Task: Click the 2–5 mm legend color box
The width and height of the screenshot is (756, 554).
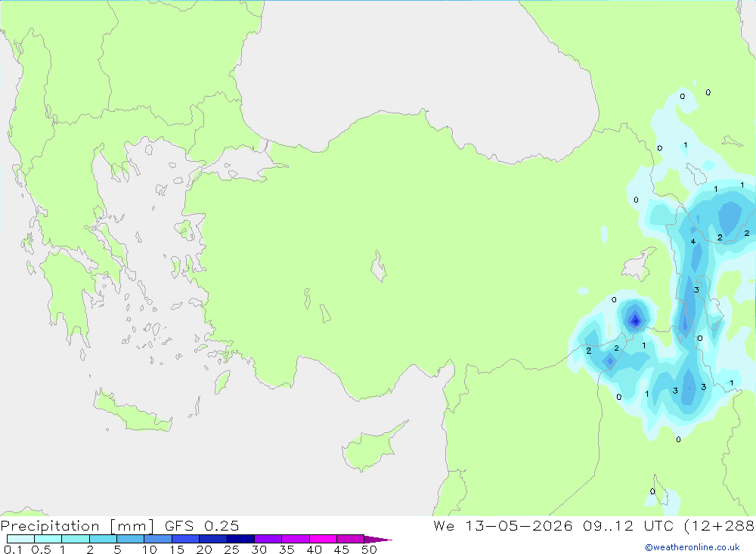Action: (x=103, y=539)
